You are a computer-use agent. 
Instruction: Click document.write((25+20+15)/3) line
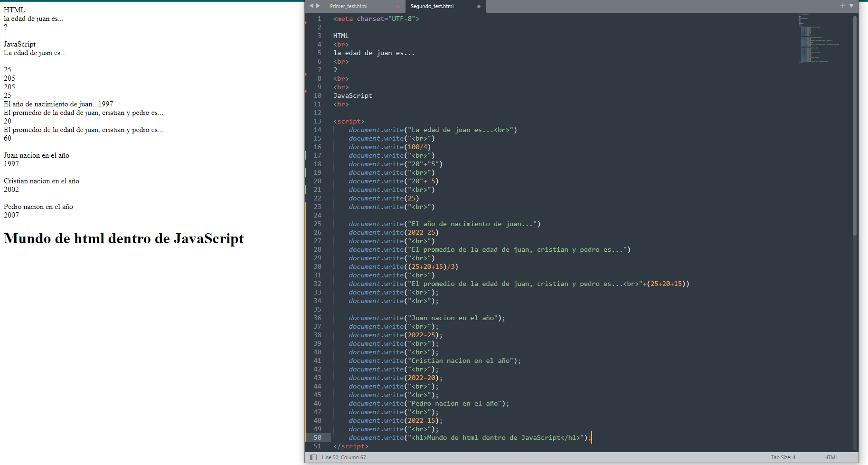pyautogui.click(x=404, y=266)
